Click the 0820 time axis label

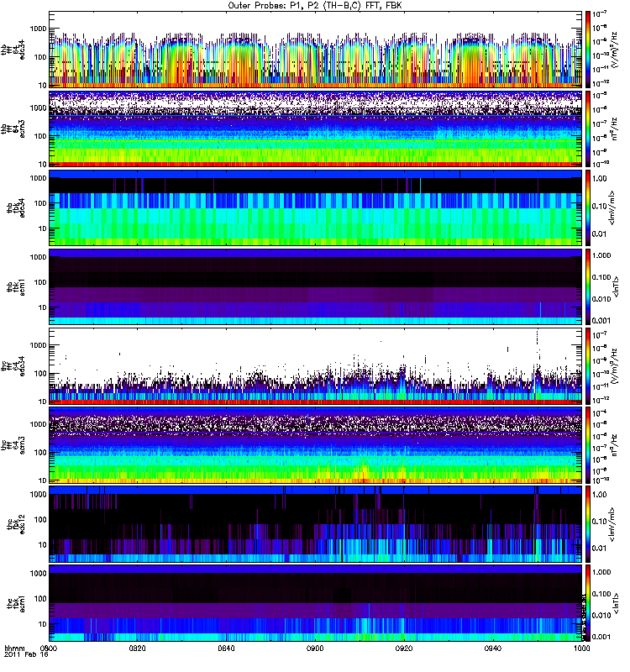point(138,649)
